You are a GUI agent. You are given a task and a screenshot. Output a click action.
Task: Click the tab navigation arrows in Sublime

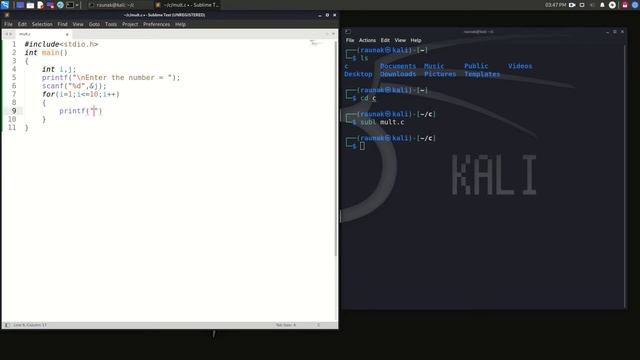coord(8,34)
